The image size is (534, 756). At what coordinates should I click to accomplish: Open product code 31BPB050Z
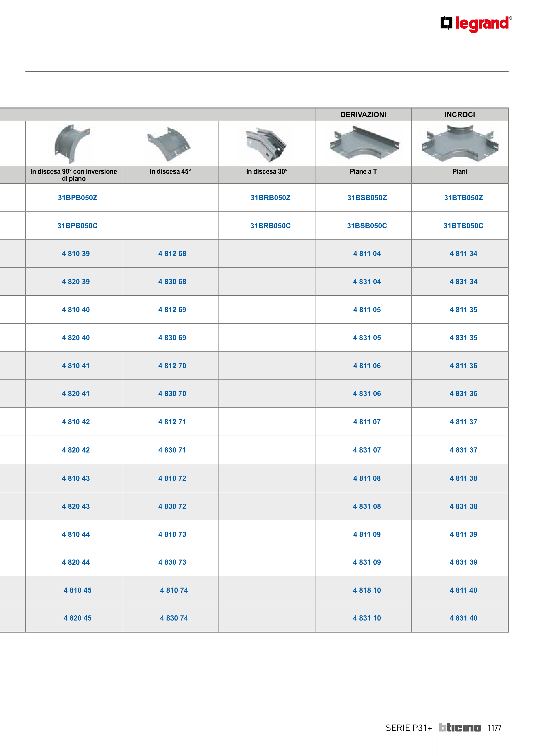78,198
